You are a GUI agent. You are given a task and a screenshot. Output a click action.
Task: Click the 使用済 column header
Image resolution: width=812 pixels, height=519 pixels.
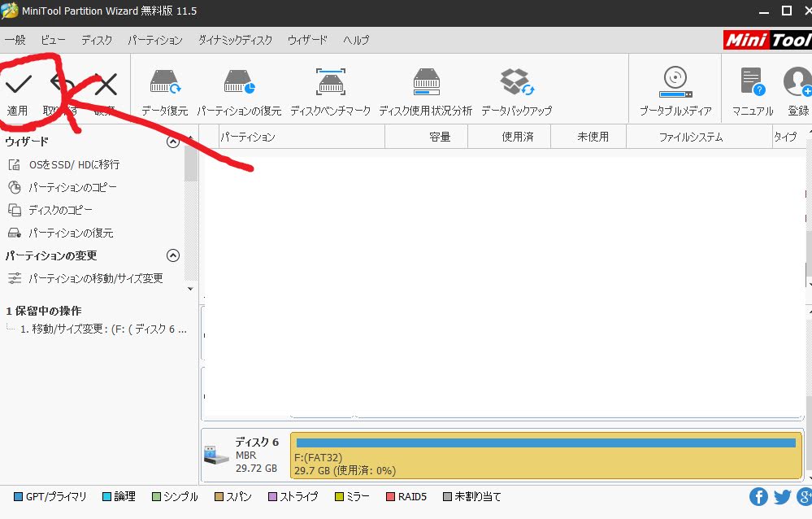pos(509,137)
